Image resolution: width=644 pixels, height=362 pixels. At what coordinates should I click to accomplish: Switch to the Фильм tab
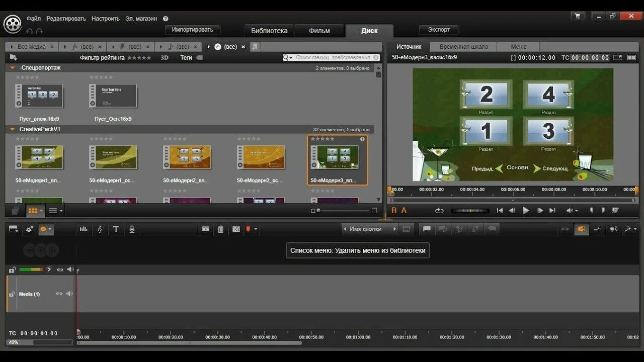(x=319, y=31)
